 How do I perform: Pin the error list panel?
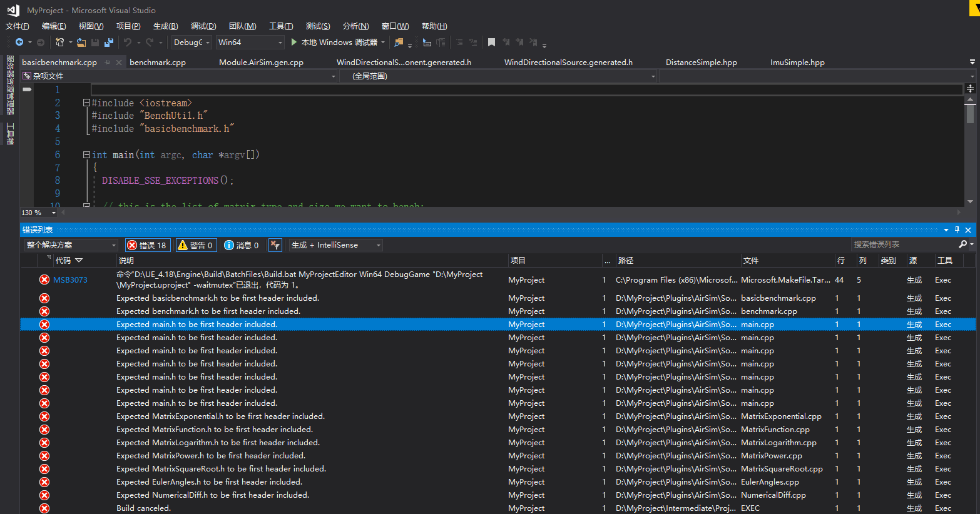[957, 230]
